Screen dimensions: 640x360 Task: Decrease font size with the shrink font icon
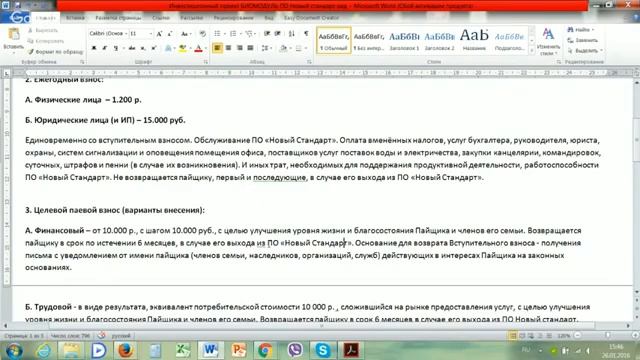coord(170,33)
